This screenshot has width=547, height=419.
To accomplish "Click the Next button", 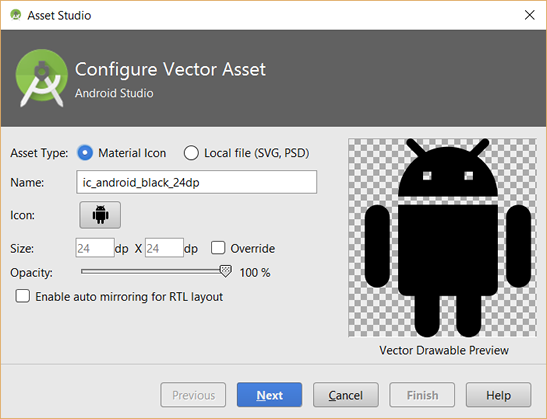I will (269, 395).
